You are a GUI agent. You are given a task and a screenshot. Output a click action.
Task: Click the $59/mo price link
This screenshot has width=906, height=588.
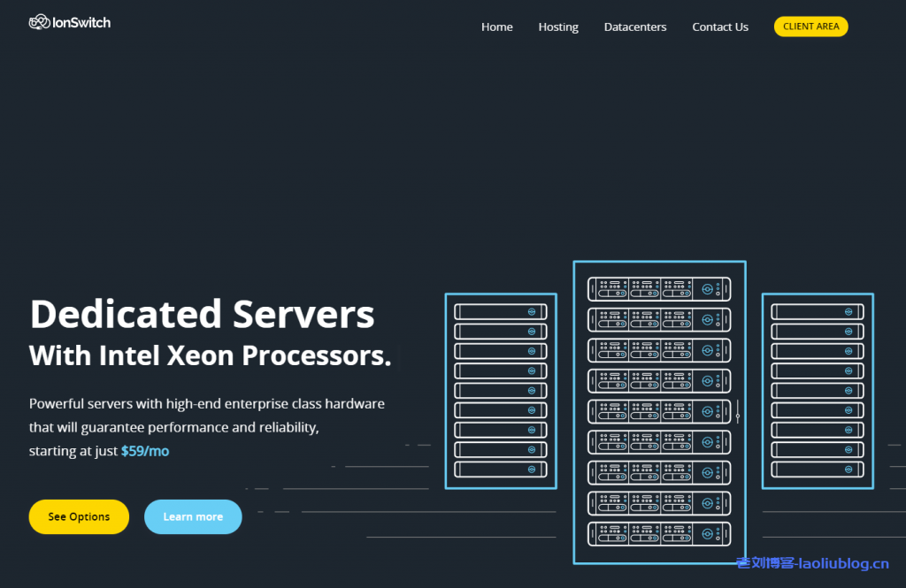click(145, 450)
